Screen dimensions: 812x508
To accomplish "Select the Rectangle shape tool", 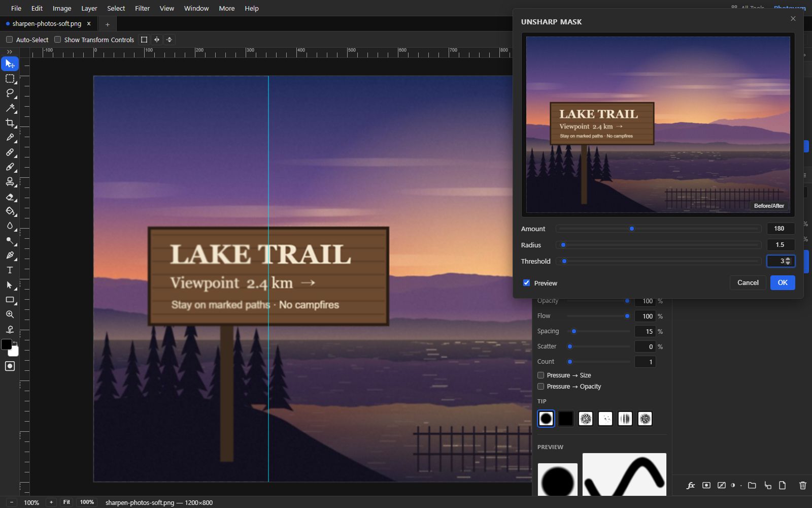I will (10, 300).
